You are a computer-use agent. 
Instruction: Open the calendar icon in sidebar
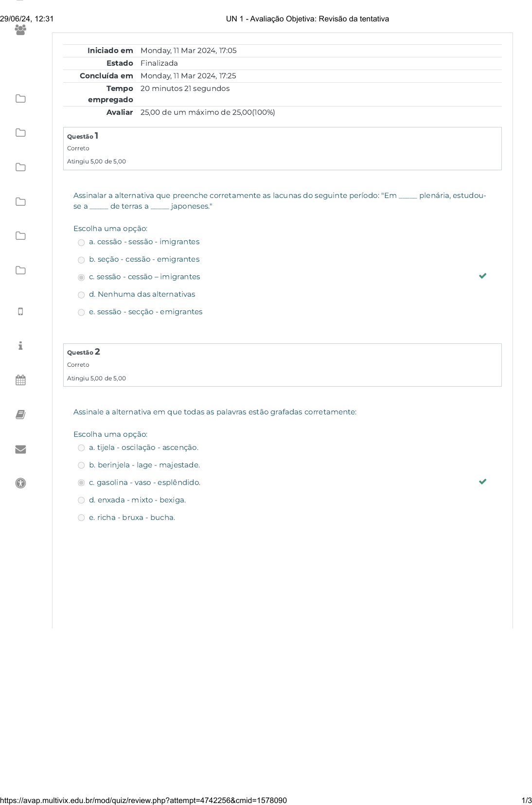[20, 380]
